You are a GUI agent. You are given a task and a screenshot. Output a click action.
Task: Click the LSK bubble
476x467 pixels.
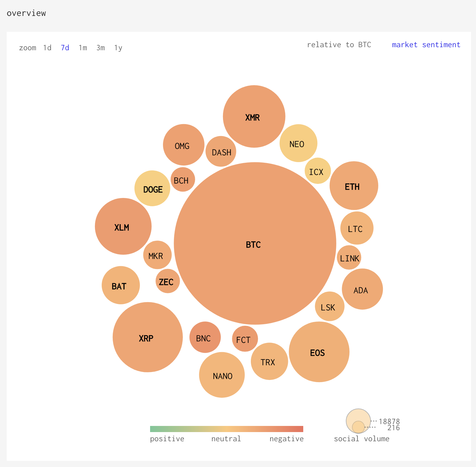click(x=330, y=306)
